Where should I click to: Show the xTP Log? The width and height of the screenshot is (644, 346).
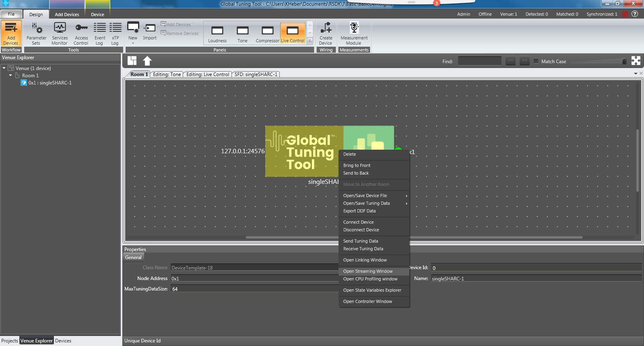pyautogui.click(x=115, y=33)
